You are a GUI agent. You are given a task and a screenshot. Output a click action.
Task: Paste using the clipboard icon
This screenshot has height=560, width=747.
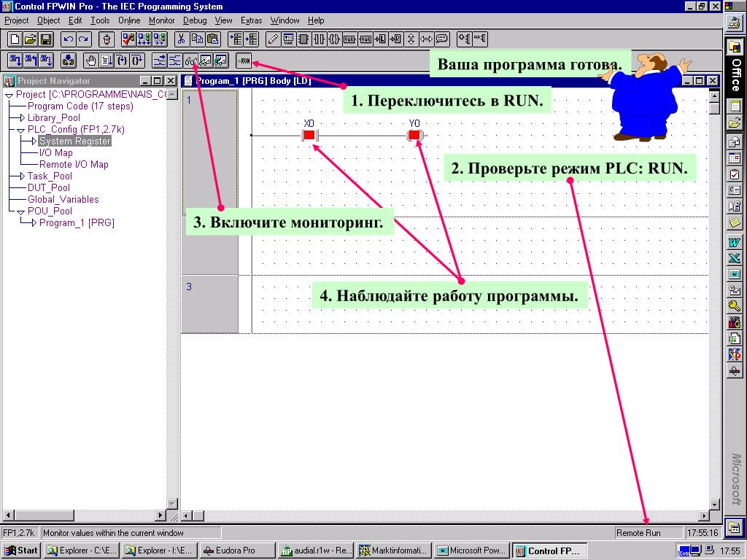212,39
